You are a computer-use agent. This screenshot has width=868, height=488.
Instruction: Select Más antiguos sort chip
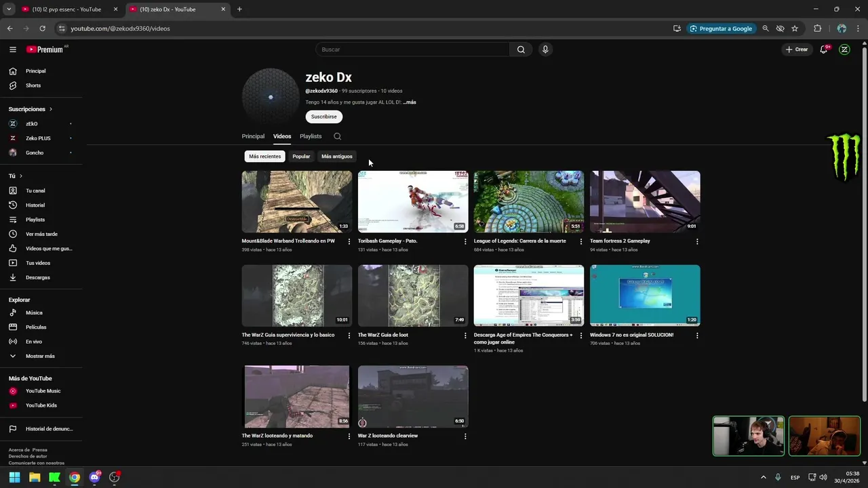337,157
